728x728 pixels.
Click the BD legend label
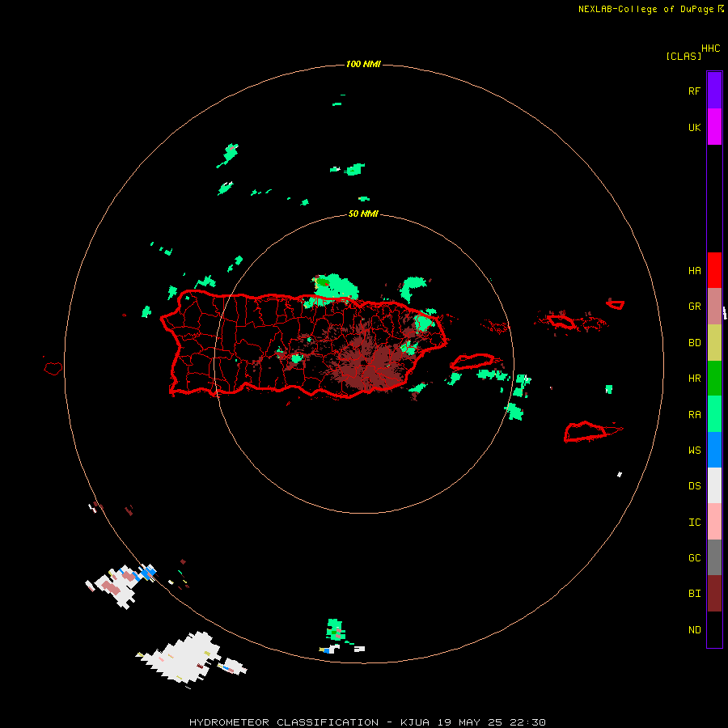(x=694, y=343)
